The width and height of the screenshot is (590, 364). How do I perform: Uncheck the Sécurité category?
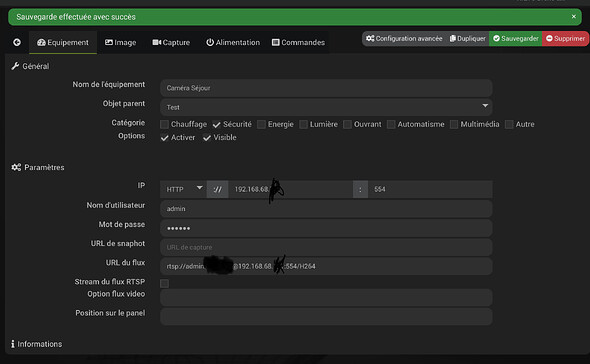216,125
